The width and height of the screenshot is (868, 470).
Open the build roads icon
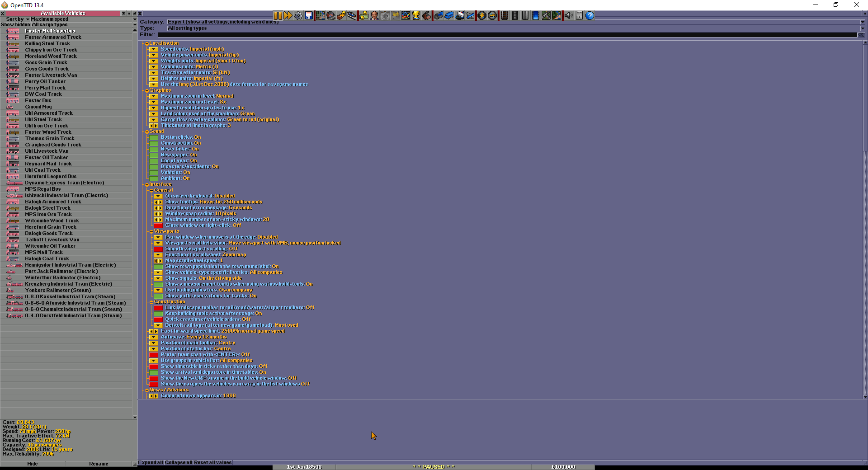coord(514,16)
